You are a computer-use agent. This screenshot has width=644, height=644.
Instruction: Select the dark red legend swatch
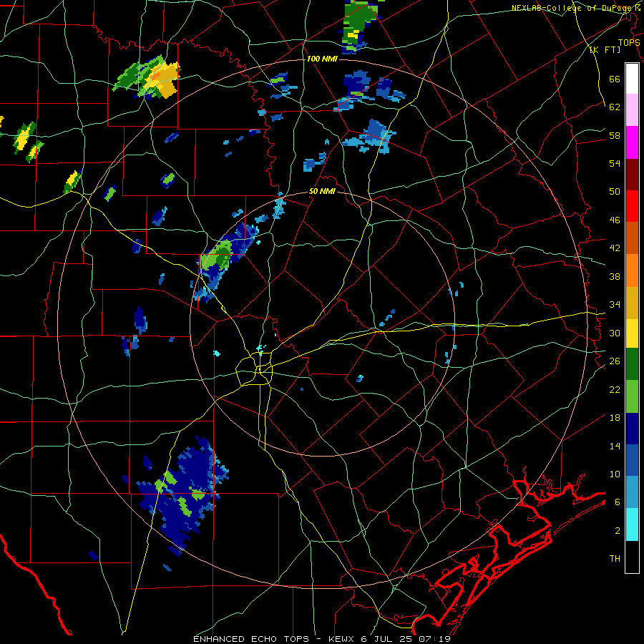[x=632, y=175]
